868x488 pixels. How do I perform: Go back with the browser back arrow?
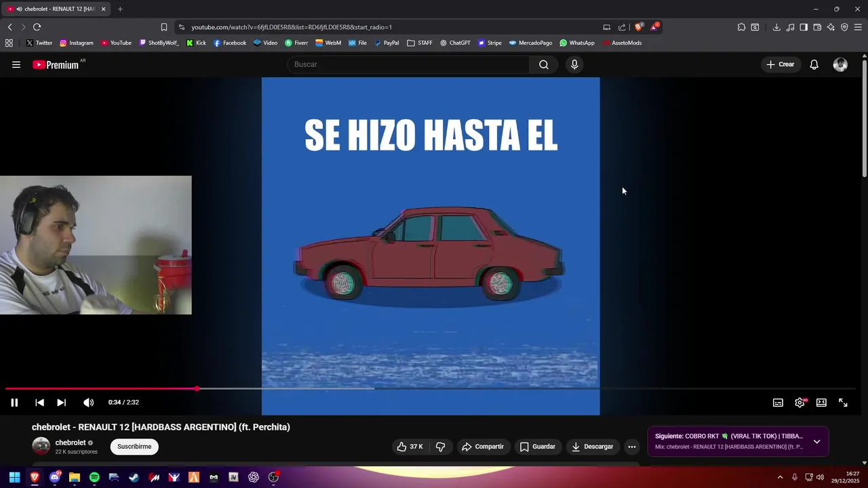pyautogui.click(x=9, y=27)
